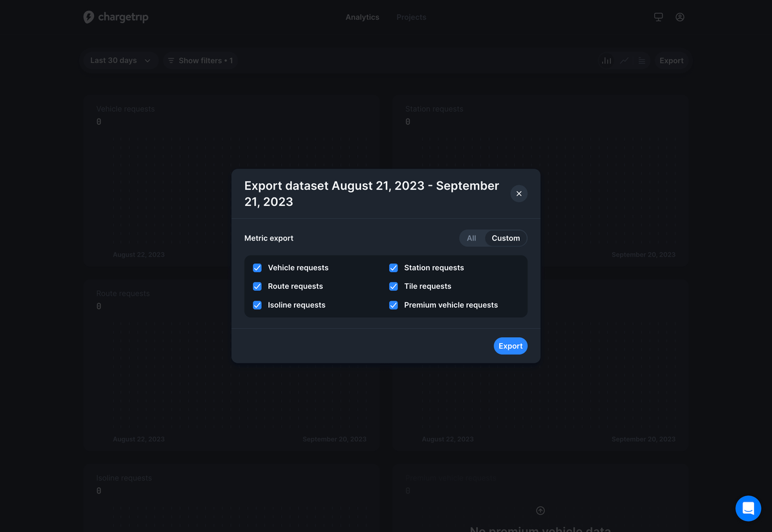772x532 pixels.
Task: Close the export dataset dialog
Action: point(519,194)
